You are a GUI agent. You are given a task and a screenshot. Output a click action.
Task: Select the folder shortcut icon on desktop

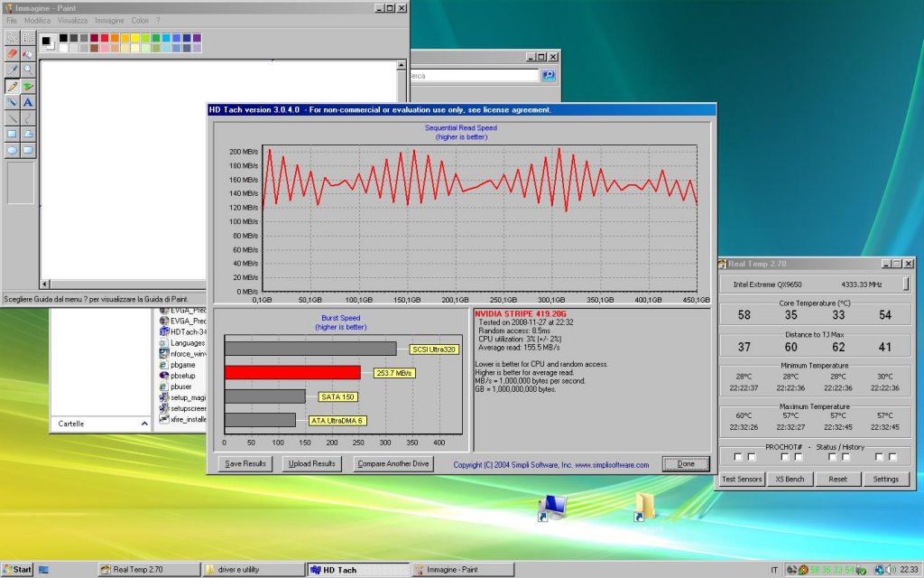644,507
